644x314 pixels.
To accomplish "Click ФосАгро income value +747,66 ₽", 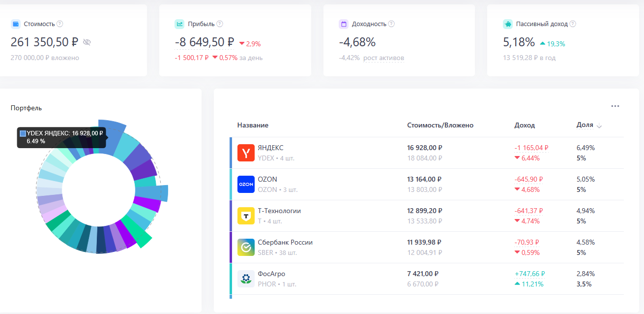I will click(x=530, y=274).
